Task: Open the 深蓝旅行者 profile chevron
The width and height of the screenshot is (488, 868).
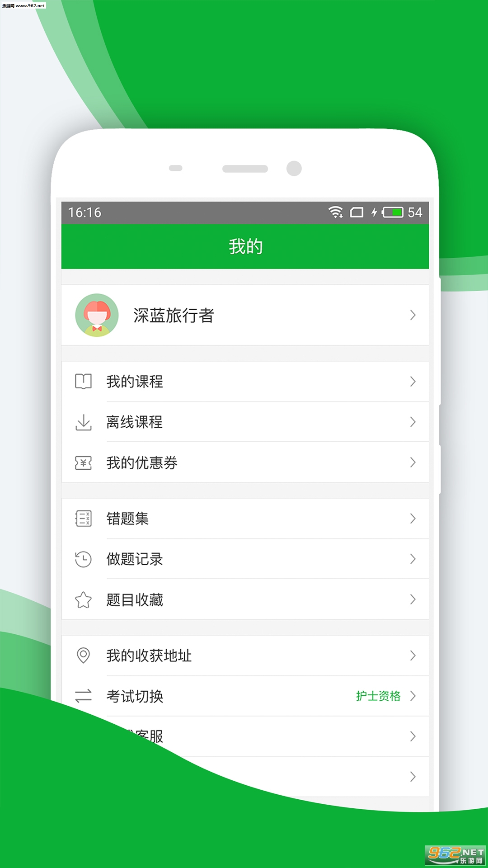Action: pos(413,315)
